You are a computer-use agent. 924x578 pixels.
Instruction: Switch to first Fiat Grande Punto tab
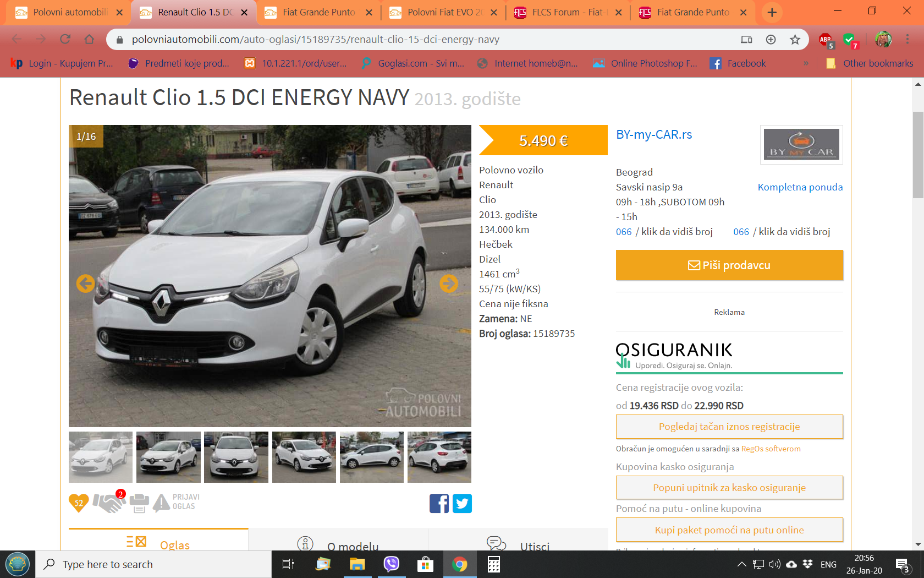(x=318, y=12)
